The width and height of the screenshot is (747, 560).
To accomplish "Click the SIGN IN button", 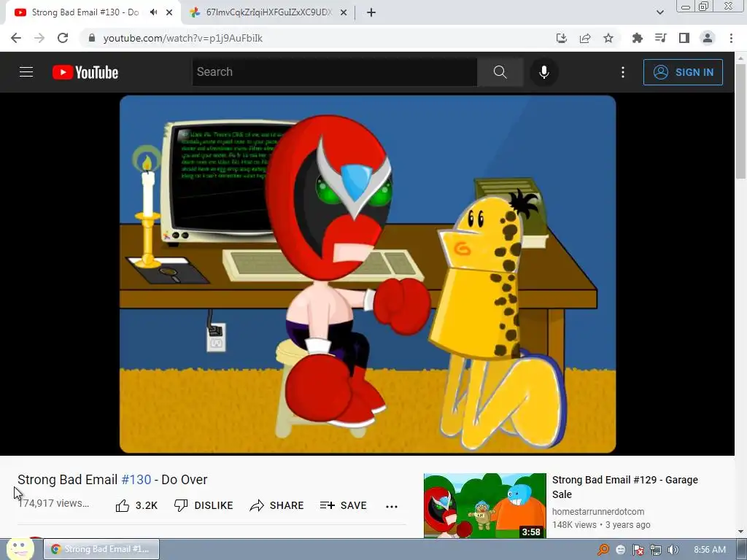I will 683,72.
